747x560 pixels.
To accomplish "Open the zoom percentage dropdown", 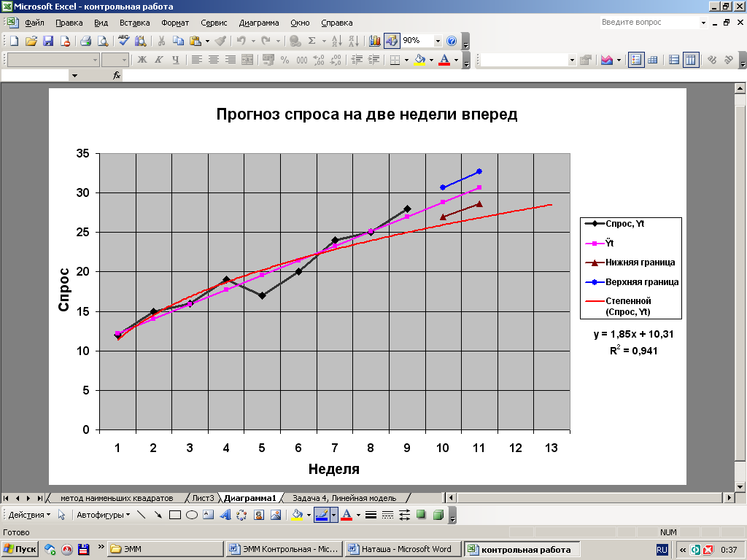I will click(438, 42).
